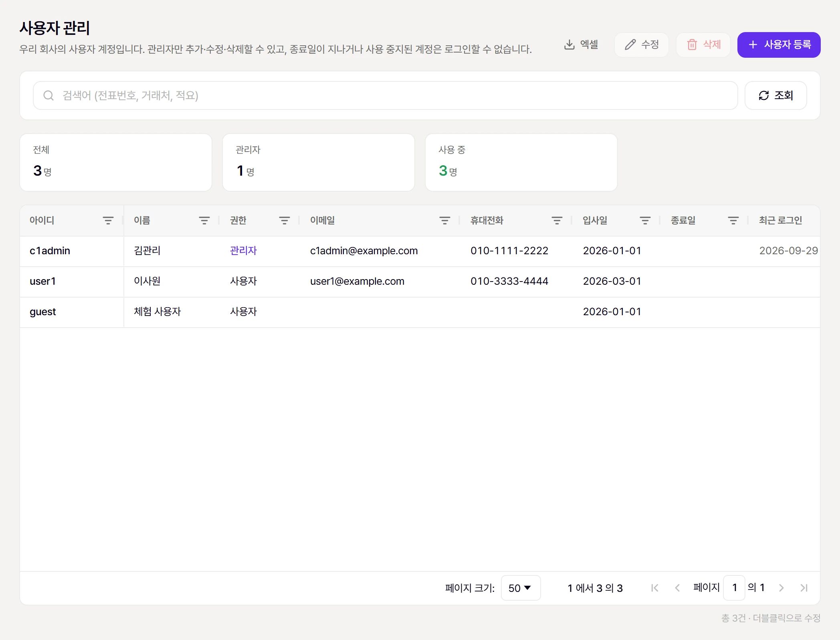Add new user with 사용자 등록

coord(779,45)
